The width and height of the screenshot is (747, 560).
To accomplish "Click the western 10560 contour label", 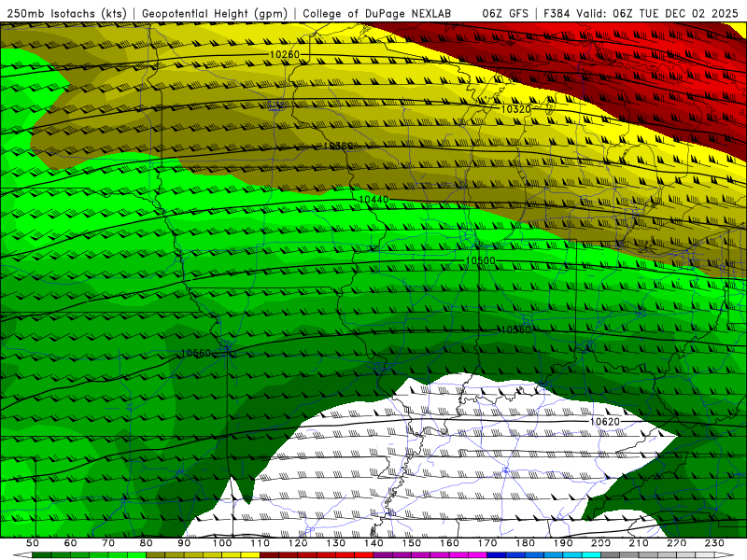I will pos(196,353).
